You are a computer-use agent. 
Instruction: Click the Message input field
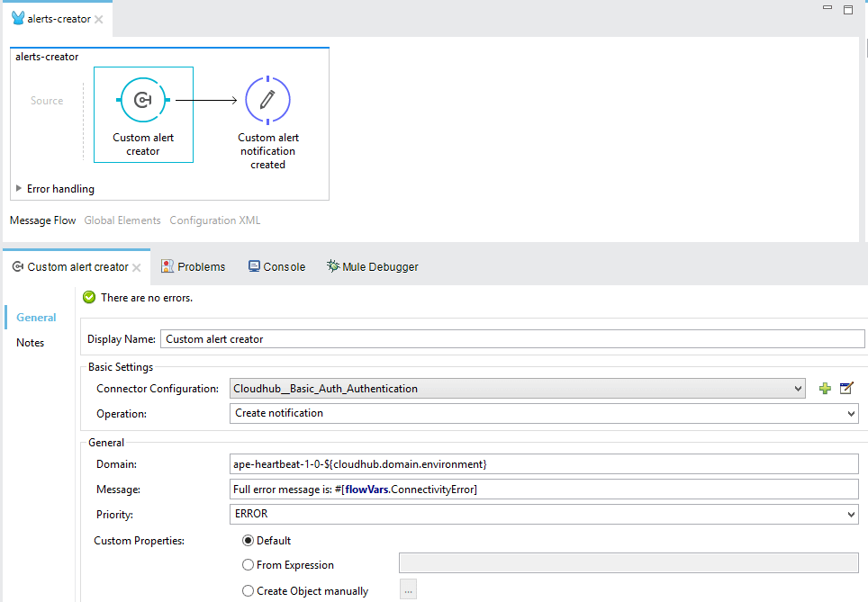point(544,490)
